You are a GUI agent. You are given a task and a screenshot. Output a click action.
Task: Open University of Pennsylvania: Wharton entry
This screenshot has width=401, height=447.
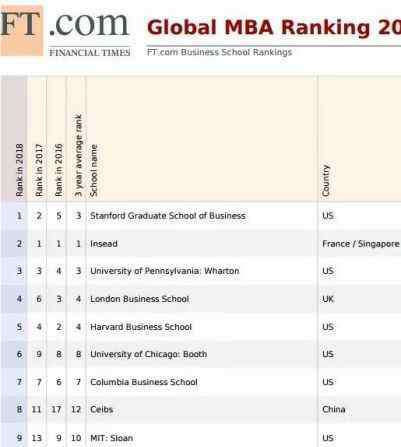(165, 271)
